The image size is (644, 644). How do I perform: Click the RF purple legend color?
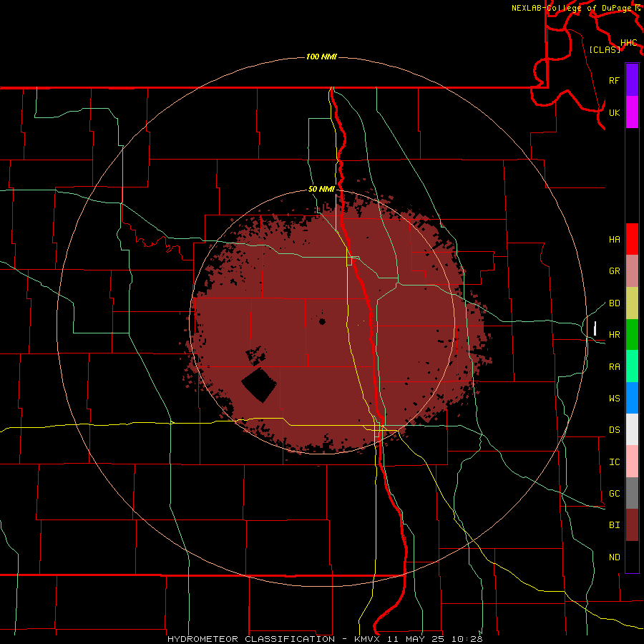click(x=632, y=80)
